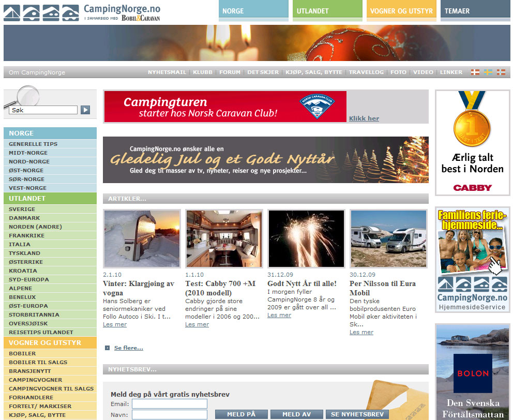513x420 pixels.
Task: Open the Norsk Caravan Club banner
Action: pos(225,107)
